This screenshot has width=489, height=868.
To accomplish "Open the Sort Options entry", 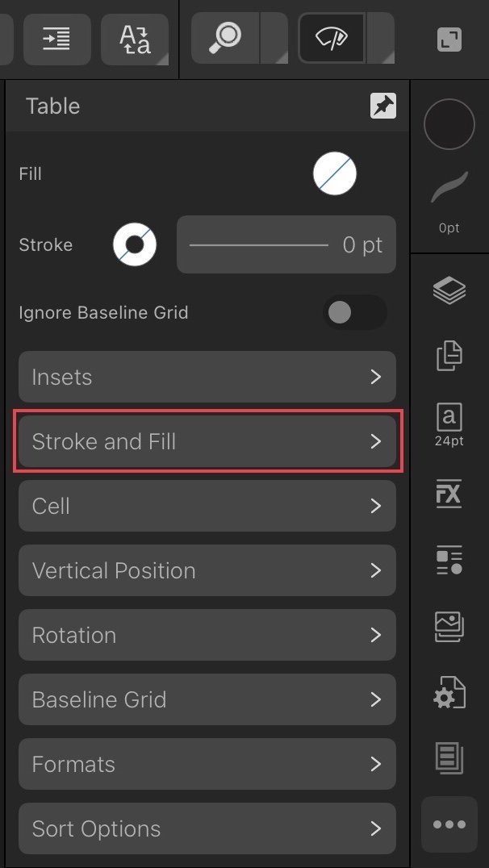I will (x=207, y=828).
